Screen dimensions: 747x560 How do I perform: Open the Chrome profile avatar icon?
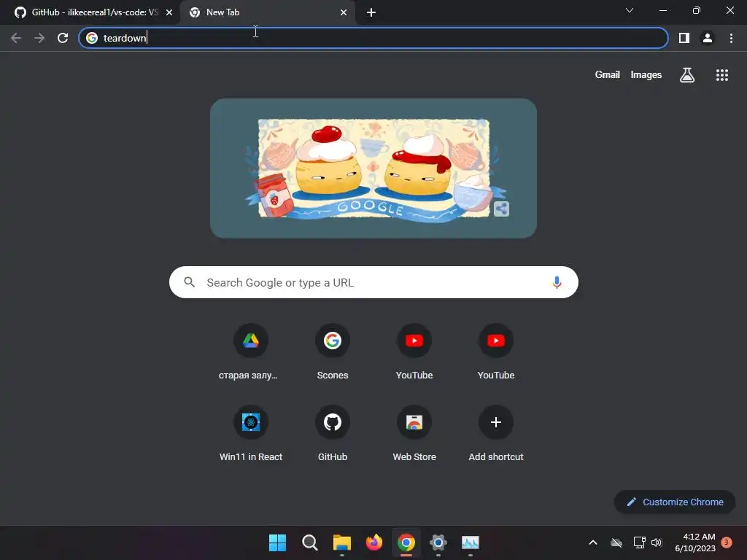[x=708, y=38]
